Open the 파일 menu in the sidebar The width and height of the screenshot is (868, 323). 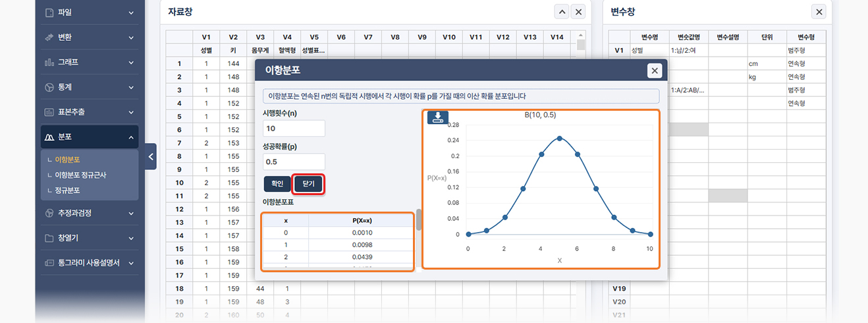pyautogui.click(x=89, y=13)
